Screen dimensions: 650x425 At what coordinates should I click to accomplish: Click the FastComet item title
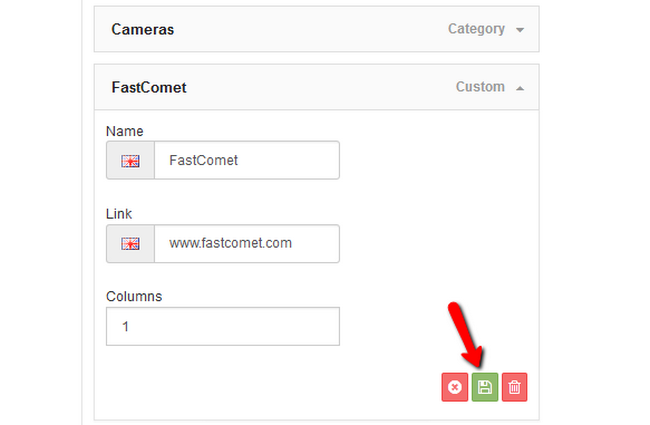point(149,88)
